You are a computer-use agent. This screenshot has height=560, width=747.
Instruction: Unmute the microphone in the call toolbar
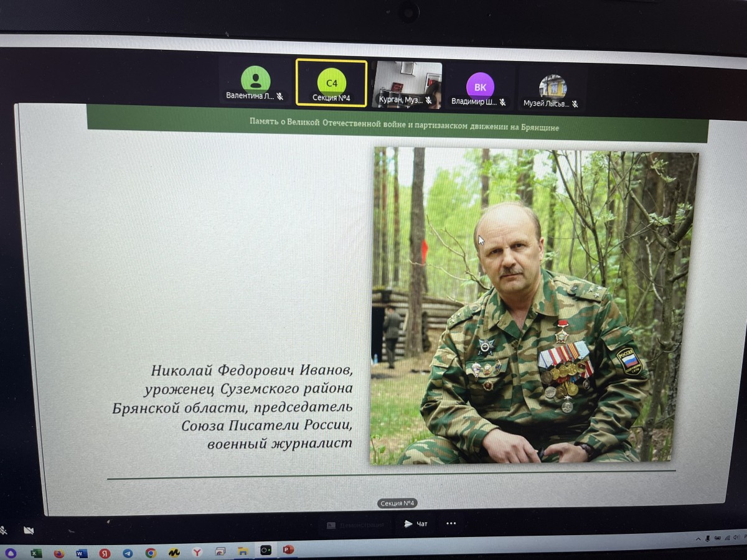(3, 531)
